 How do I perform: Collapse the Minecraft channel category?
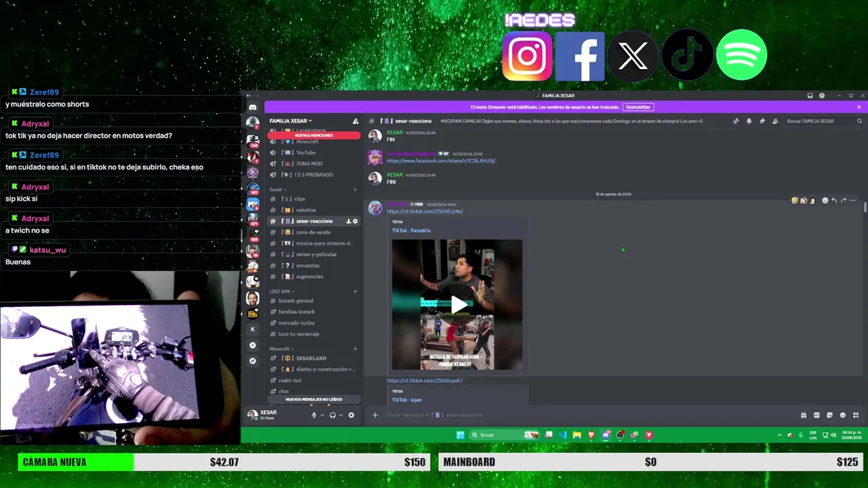pyautogui.click(x=281, y=349)
